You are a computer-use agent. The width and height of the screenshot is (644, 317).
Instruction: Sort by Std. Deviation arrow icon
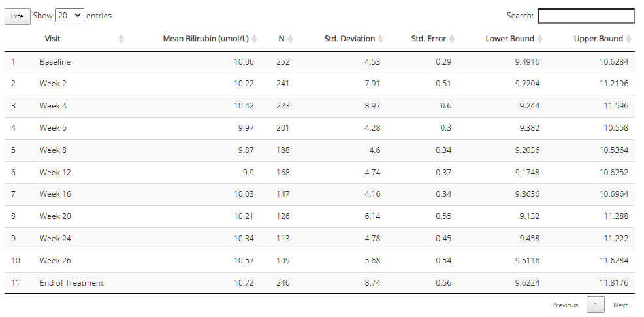click(381, 39)
